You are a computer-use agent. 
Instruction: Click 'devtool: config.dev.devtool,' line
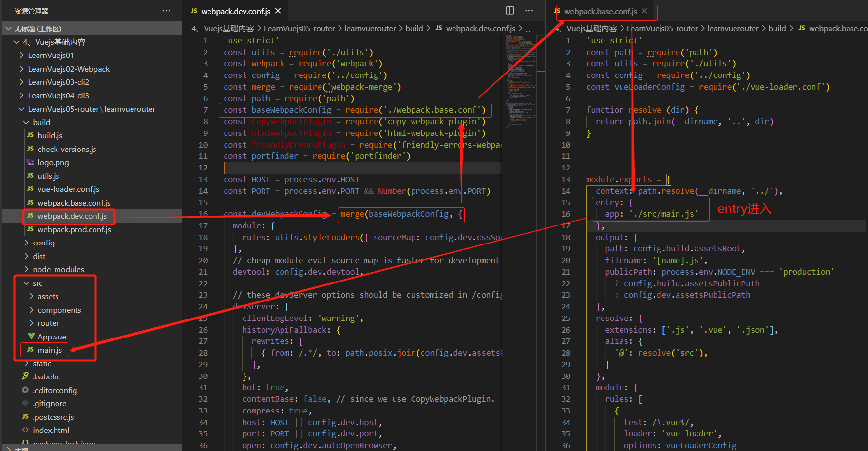coord(298,272)
